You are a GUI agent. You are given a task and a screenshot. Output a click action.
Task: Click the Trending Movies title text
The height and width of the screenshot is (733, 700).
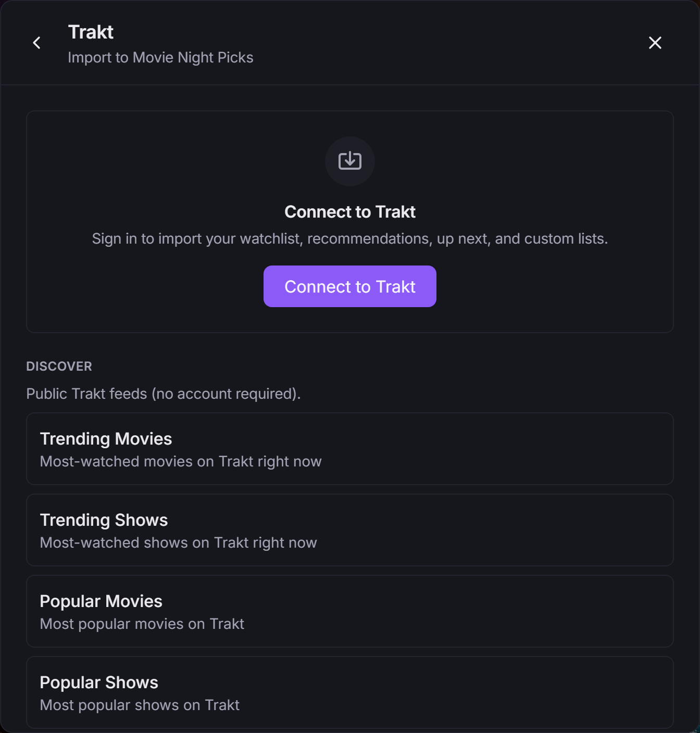click(106, 439)
